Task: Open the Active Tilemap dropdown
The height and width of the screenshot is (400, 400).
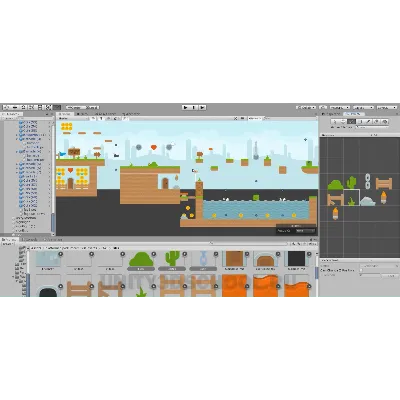Action: tap(372, 127)
